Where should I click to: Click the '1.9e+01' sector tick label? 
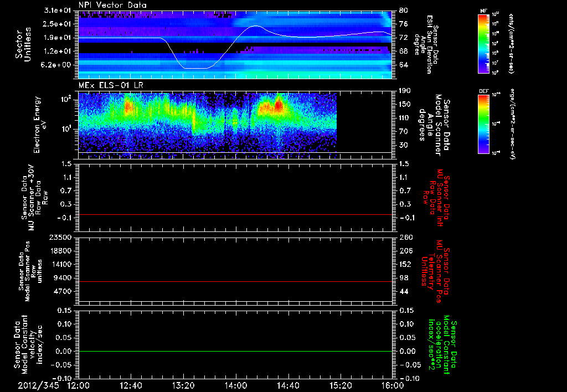pos(58,38)
